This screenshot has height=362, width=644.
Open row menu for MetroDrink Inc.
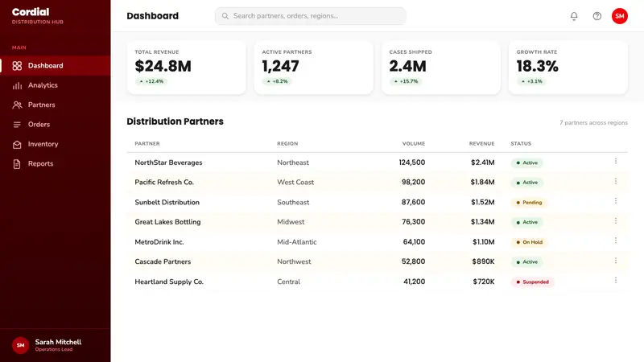615,241
